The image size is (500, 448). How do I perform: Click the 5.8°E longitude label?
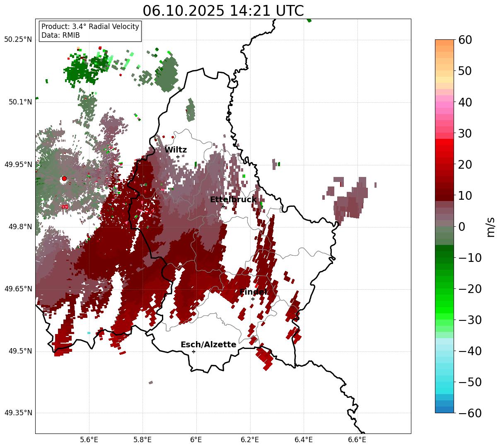tap(143, 440)
